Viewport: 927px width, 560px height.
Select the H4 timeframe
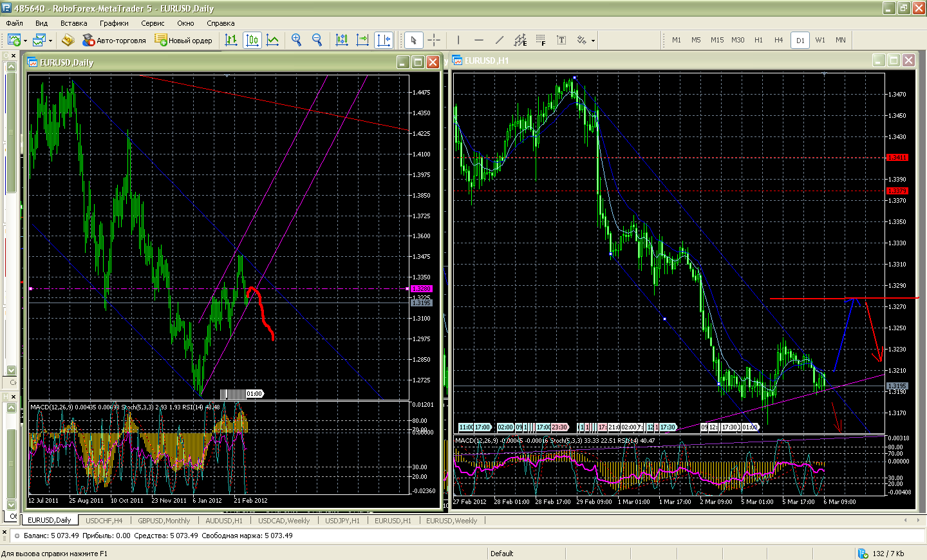click(x=778, y=40)
